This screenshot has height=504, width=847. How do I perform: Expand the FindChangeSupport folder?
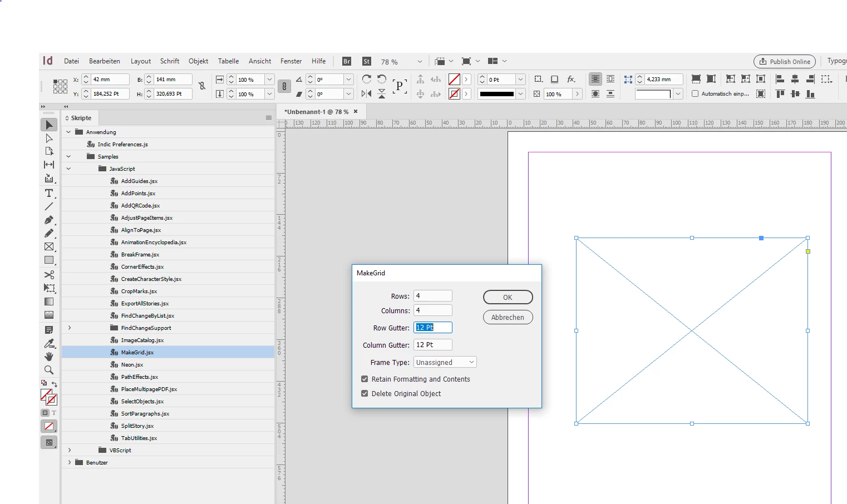pyautogui.click(x=70, y=328)
